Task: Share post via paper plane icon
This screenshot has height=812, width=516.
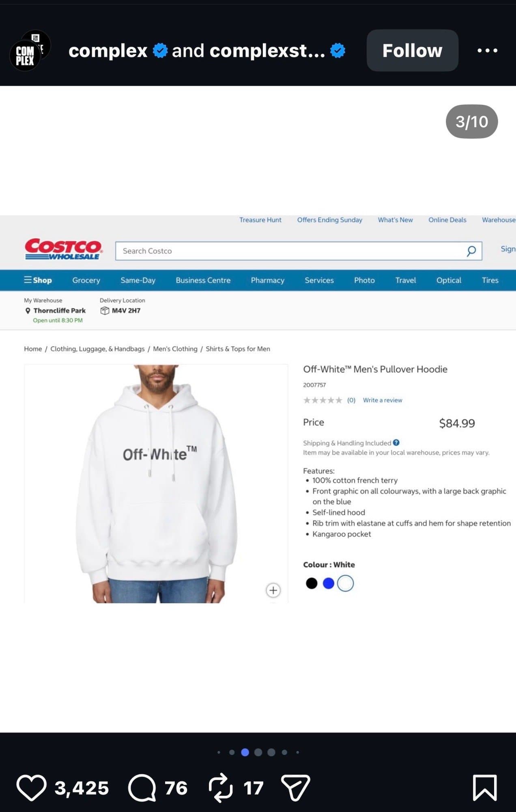Action: pyautogui.click(x=295, y=788)
